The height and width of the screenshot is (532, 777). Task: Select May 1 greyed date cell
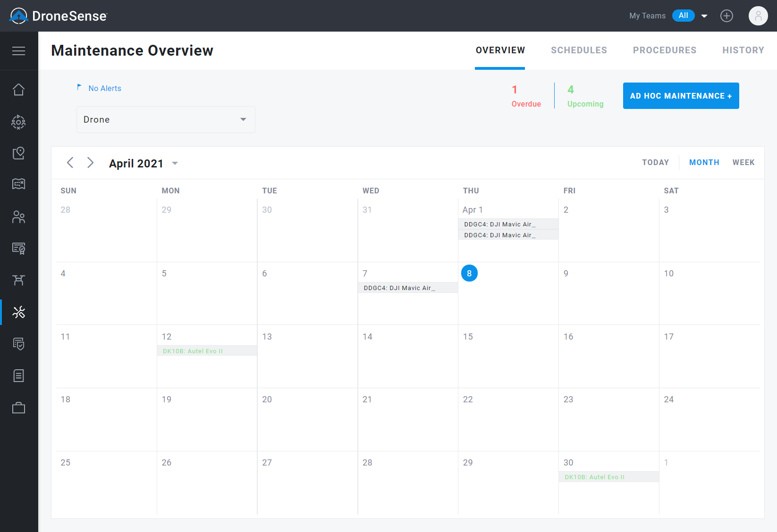click(x=666, y=463)
